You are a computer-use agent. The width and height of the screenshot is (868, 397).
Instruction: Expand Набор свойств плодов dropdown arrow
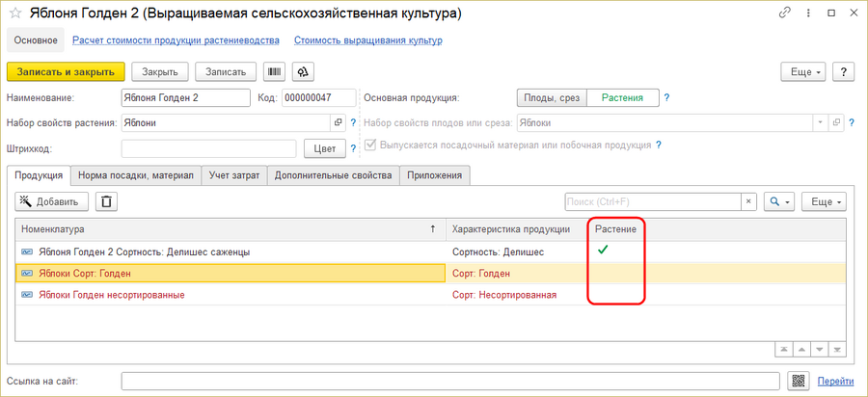point(820,122)
